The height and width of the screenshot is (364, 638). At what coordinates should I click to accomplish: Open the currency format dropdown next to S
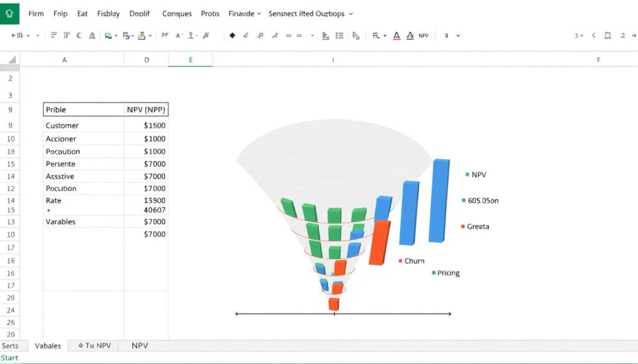pos(459,35)
